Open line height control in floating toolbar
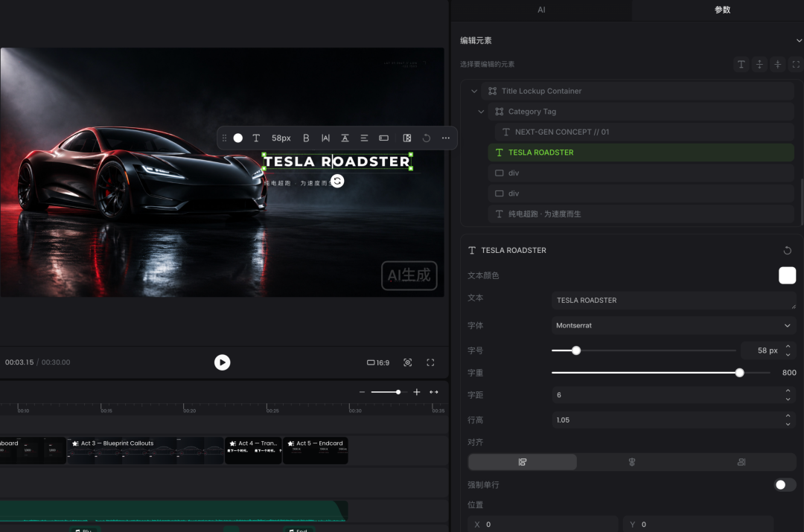The image size is (804, 532). point(345,138)
